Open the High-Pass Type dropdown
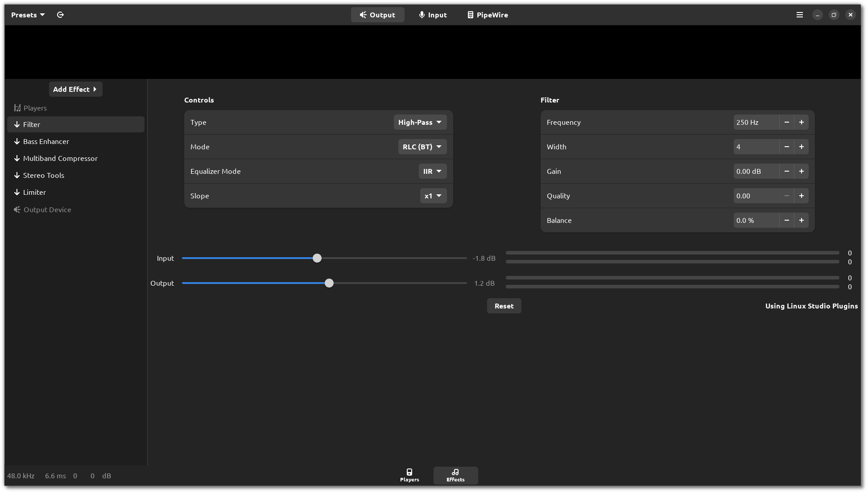Viewport: 868px width, 493px height. (420, 122)
